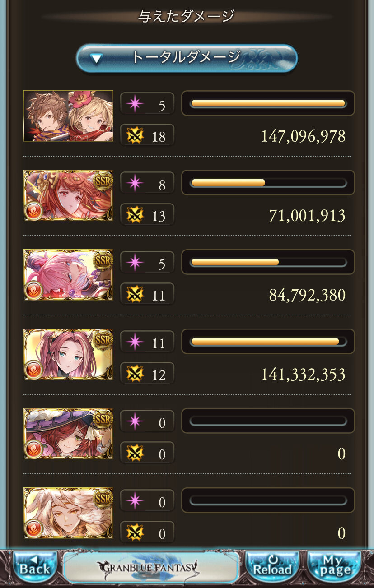
Task: Click the Granblue Fantasy logo banner
Action: [x=151, y=566]
